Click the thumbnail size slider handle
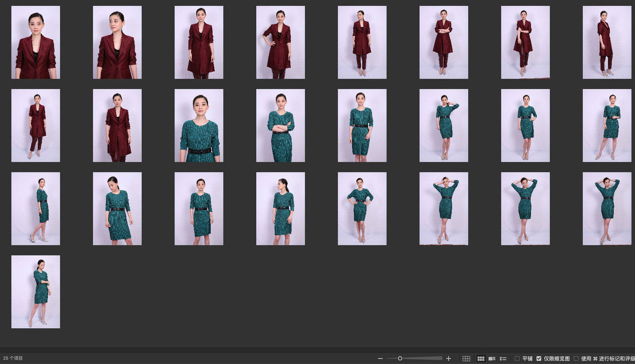 [400, 359]
